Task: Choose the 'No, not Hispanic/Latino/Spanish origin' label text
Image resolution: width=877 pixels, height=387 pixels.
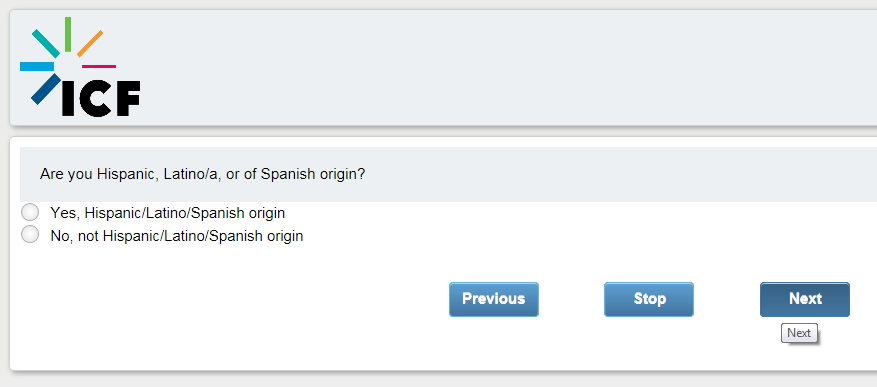Action: (177, 236)
